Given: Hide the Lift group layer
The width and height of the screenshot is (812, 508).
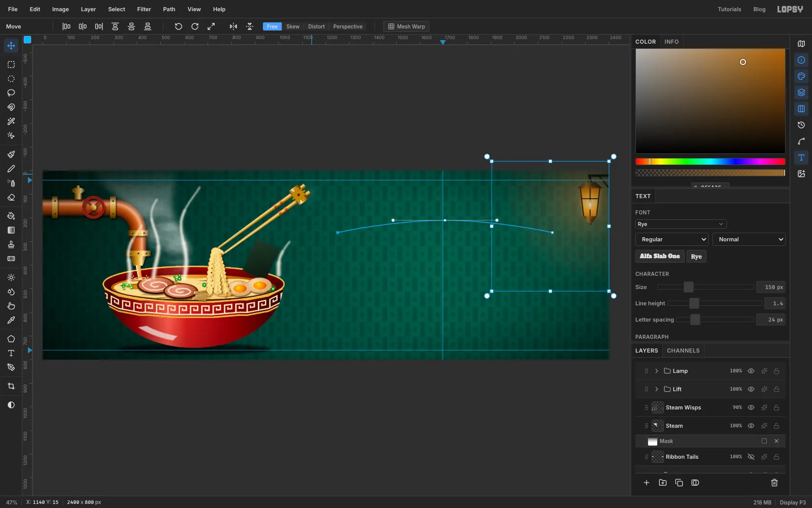Looking at the screenshot, I should [751, 389].
